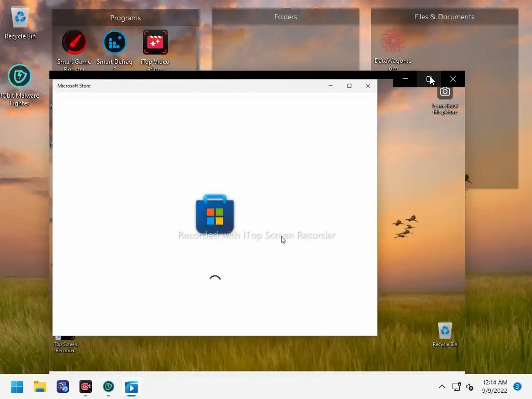Click the Programs fence header

pyautogui.click(x=125, y=18)
